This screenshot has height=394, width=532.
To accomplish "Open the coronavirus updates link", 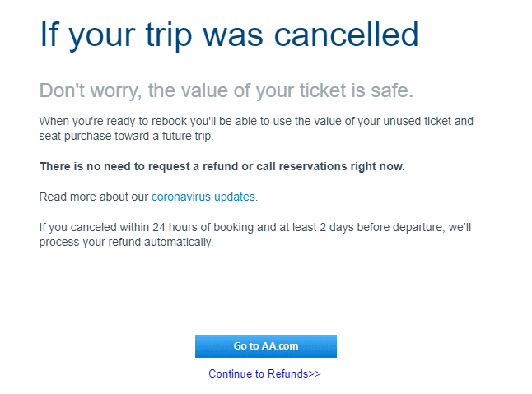I will coord(203,197).
